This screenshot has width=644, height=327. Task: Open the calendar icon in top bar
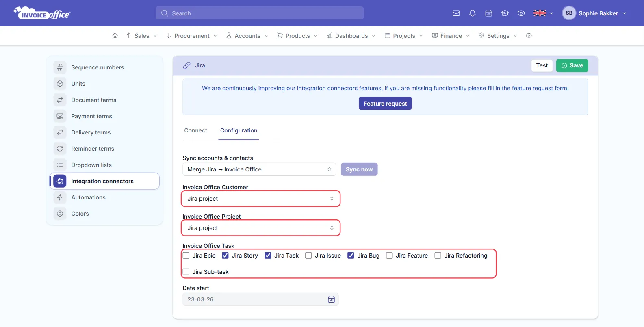(x=489, y=13)
